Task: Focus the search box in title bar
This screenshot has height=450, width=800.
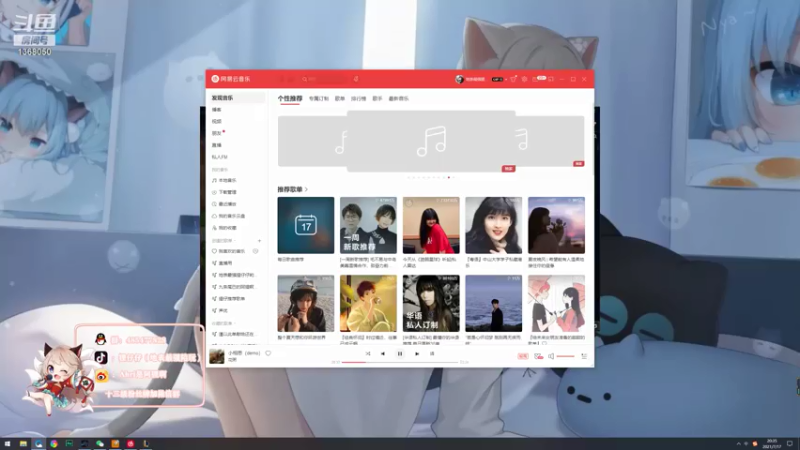Action: 324,79
